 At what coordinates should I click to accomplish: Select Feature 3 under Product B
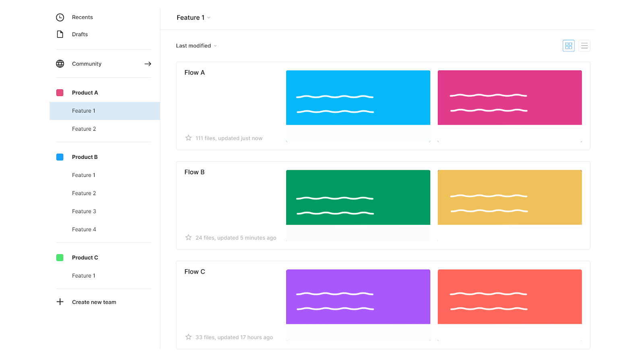click(84, 211)
